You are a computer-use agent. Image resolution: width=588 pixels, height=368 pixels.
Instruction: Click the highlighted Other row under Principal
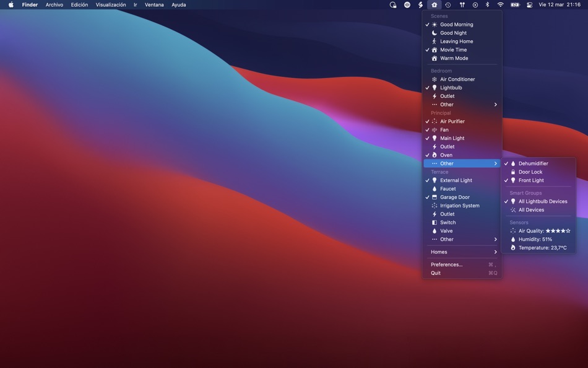(x=462, y=164)
